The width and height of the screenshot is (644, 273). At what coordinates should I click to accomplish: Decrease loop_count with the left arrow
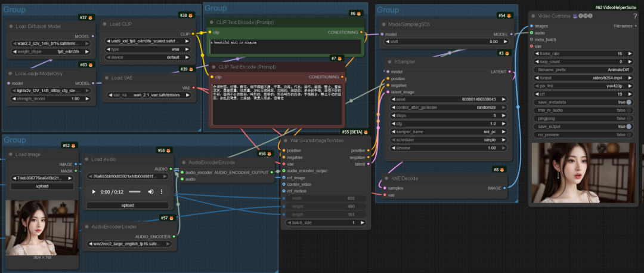537,62
